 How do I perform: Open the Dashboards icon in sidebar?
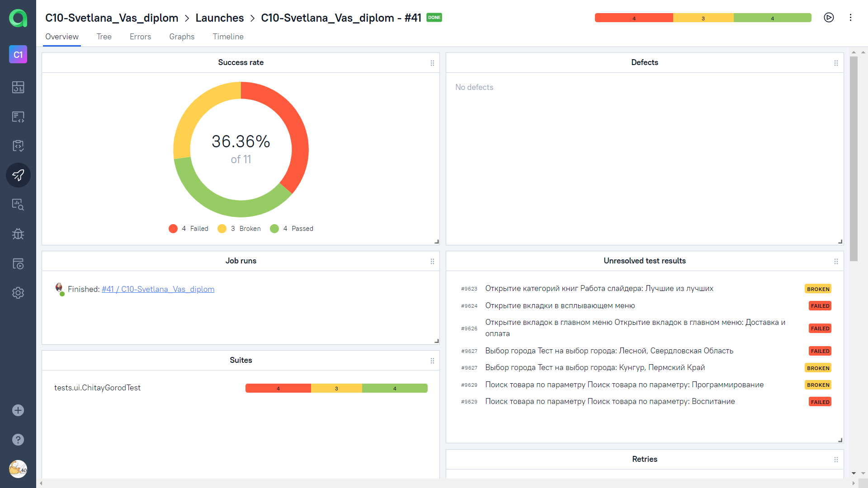[x=18, y=87]
